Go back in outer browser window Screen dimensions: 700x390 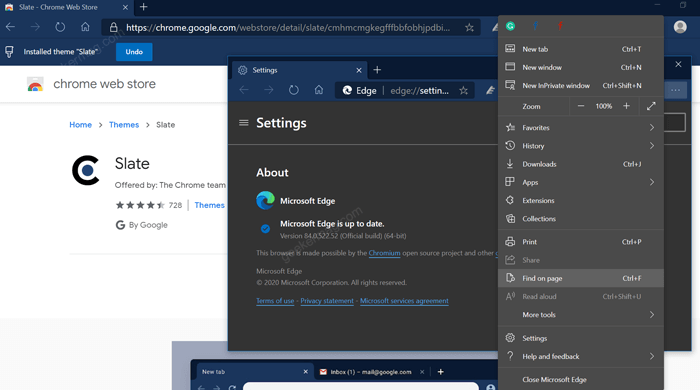pos(10,27)
